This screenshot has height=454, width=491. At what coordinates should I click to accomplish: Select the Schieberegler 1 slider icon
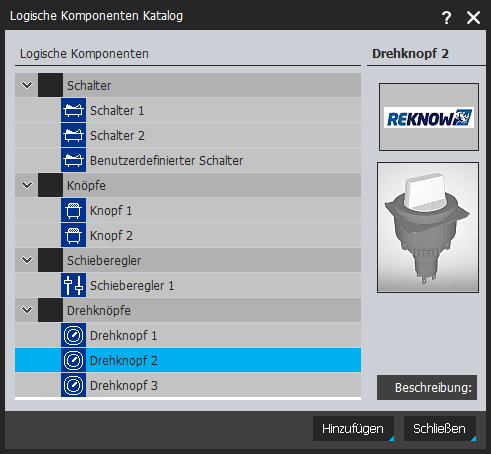(x=73, y=285)
